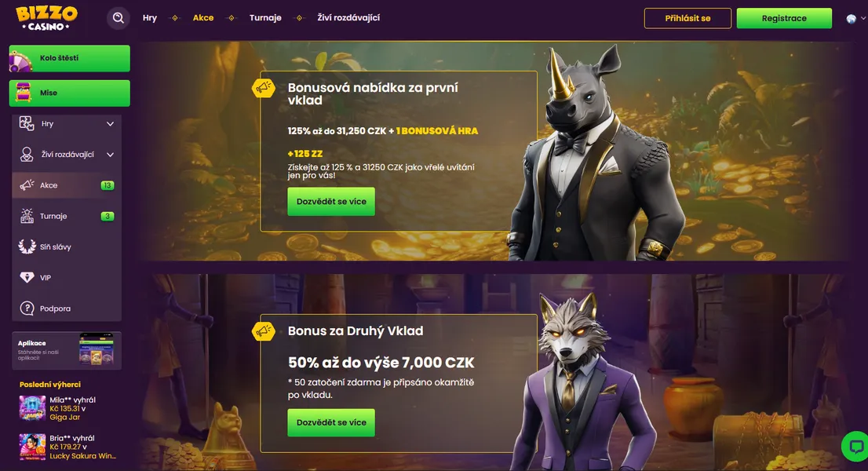Screen dimensions: 868x471
Task: Click the Bizzo Casino logo
Action: point(46,17)
